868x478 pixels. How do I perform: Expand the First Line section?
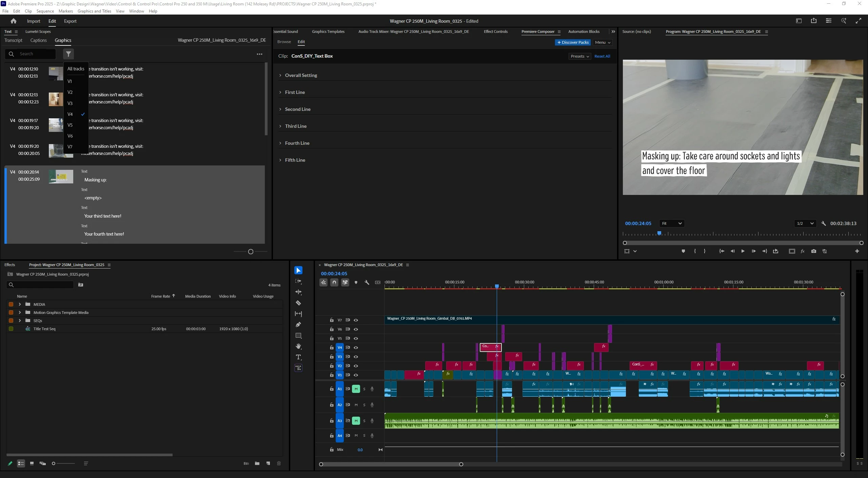pos(295,92)
